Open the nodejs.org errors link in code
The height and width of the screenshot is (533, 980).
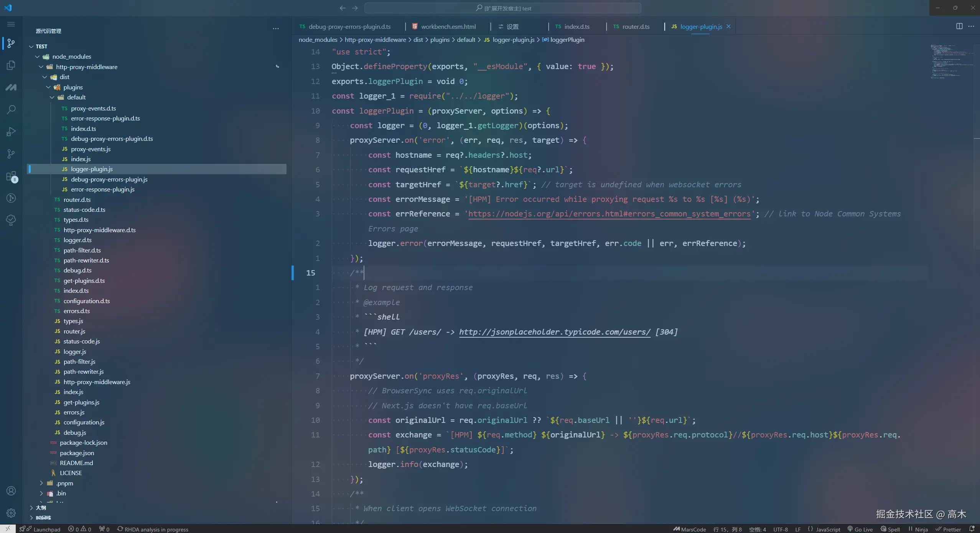pyautogui.click(x=609, y=214)
